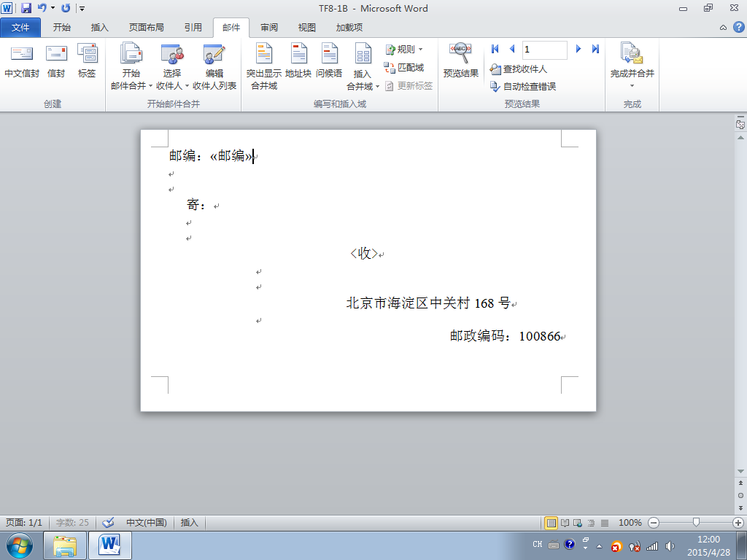
Task: Click the 页面: 1/1 status indicator
Action: coord(24,523)
